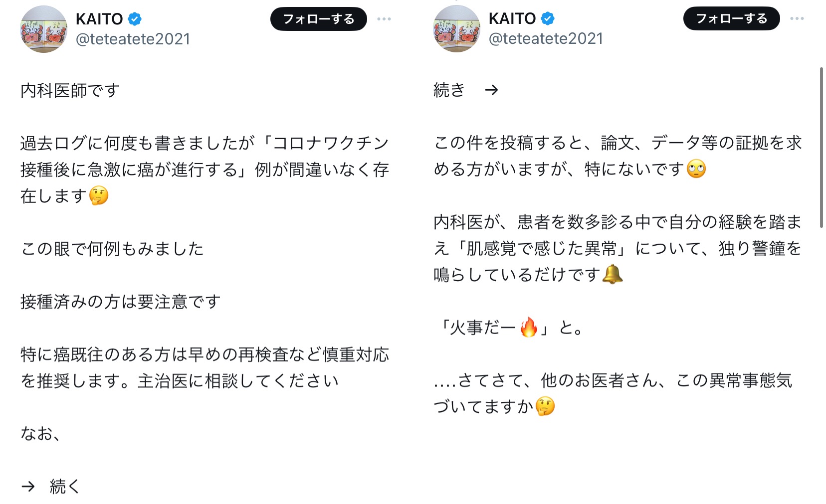Image resolution: width=826 pixels, height=504 pixels.
Task: Click the bell emoji after 鳴らしているだけです
Action: (x=613, y=274)
